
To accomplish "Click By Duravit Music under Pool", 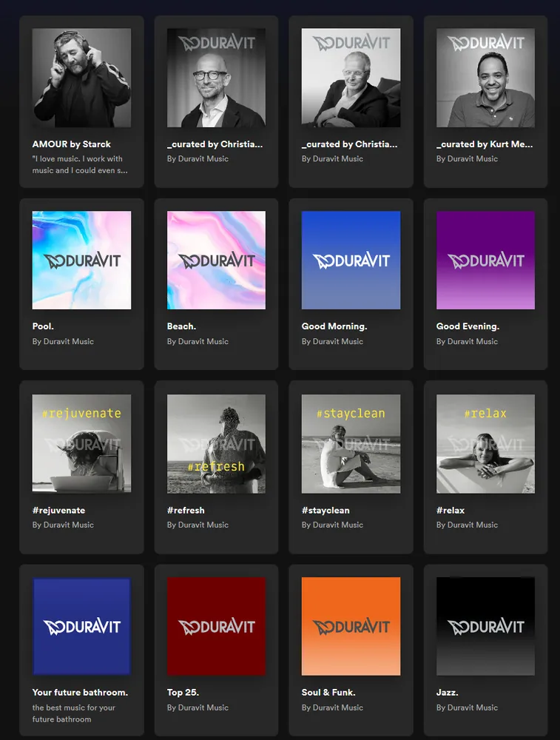I will pyautogui.click(x=63, y=342).
